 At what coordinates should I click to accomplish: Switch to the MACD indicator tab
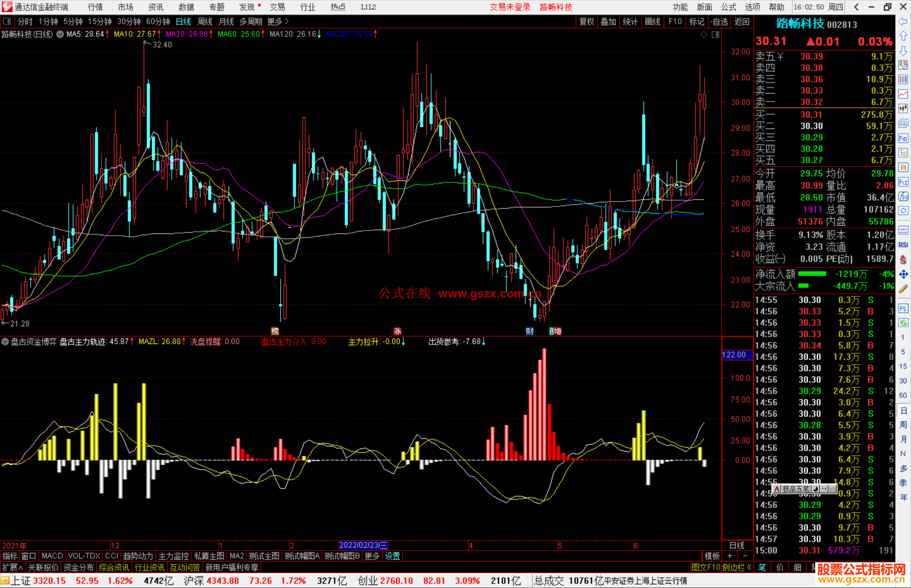[x=52, y=556]
